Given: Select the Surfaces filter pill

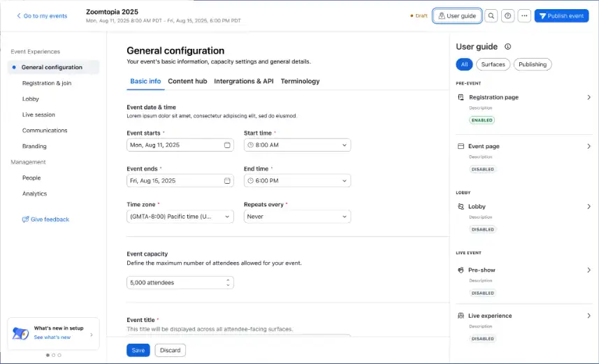Looking at the screenshot, I should pyautogui.click(x=493, y=64).
